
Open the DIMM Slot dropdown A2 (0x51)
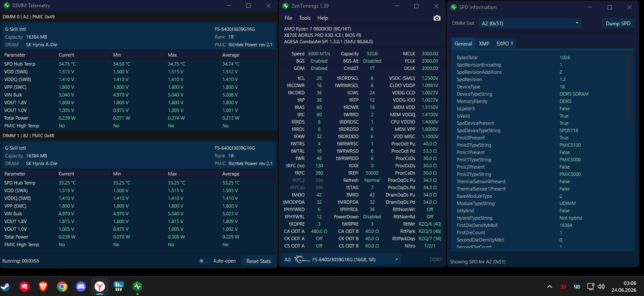click(x=530, y=23)
